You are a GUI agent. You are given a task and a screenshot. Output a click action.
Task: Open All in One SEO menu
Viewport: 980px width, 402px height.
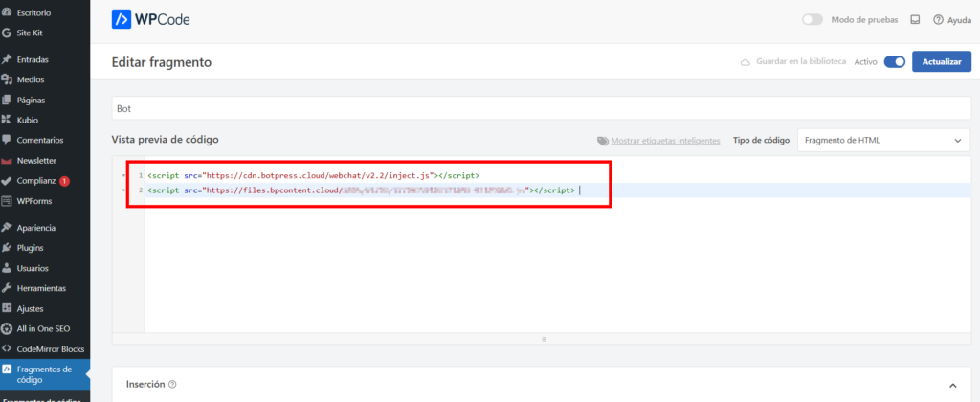(45, 328)
